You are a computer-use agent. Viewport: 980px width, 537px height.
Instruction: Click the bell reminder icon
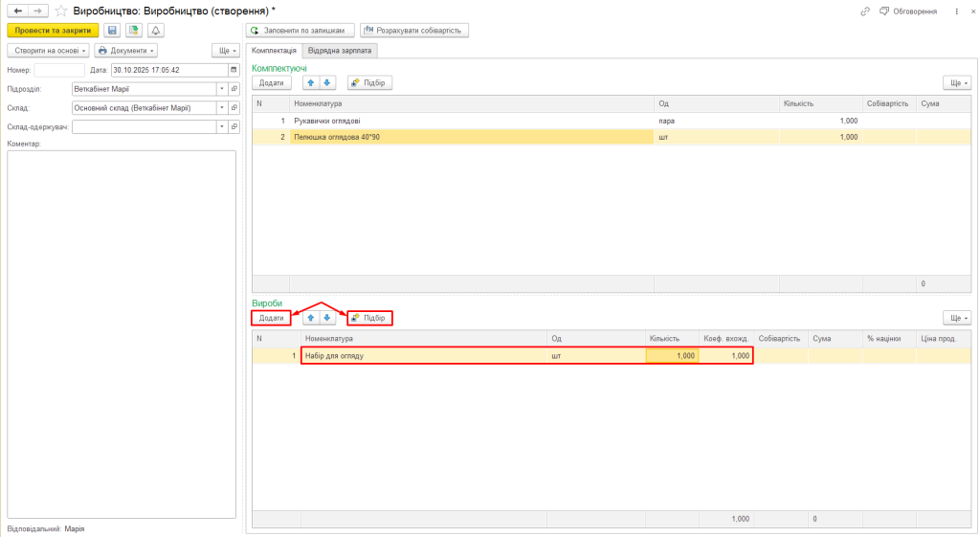click(x=155, y=31)
